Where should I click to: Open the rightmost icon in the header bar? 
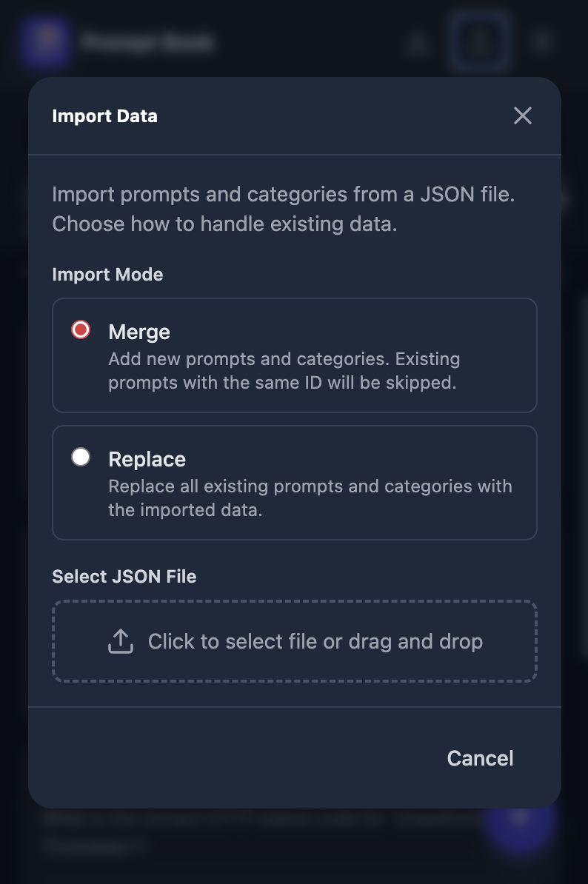click(x=541, y=42)
